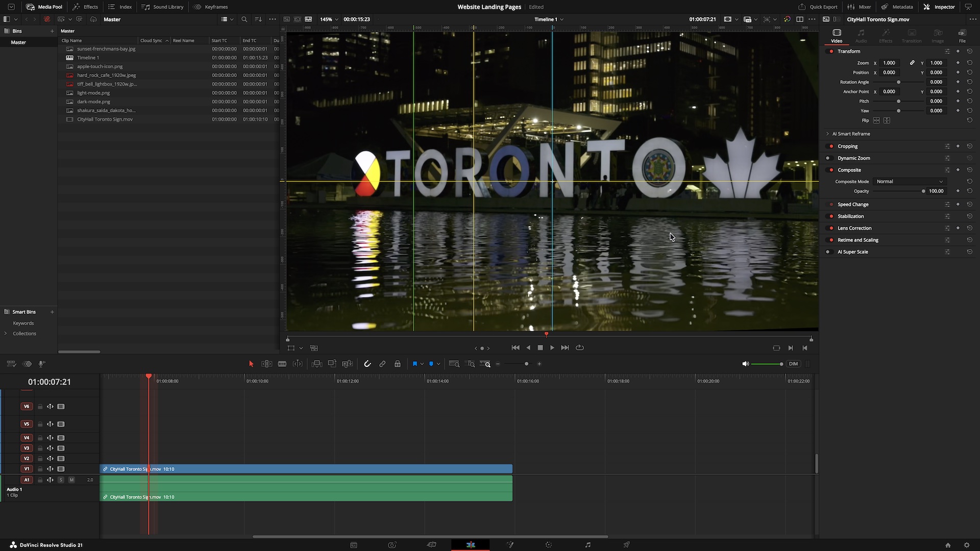Switch to the Inspector File tab
Screen dimensions: 980x551
coord(962,36)
